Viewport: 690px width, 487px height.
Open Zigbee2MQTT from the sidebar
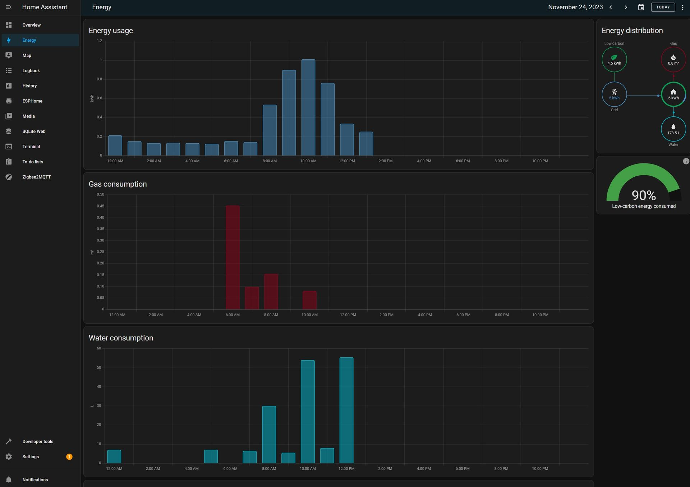(40, 177)
